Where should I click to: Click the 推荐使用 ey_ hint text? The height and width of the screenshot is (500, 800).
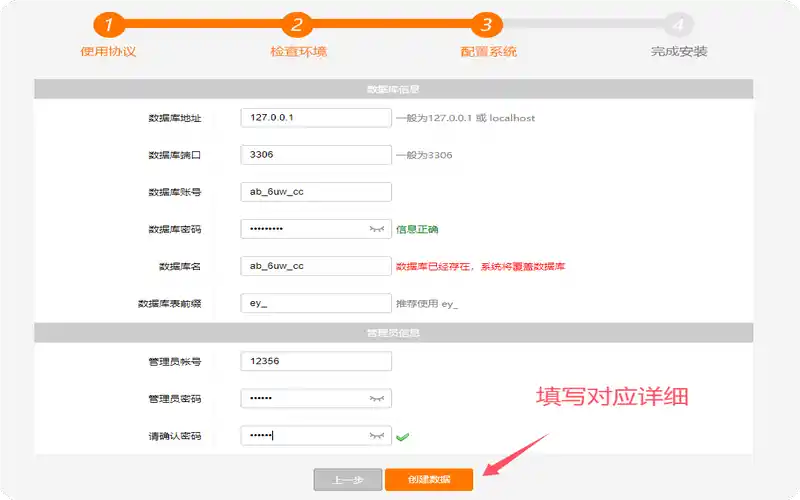pos(427,304)
